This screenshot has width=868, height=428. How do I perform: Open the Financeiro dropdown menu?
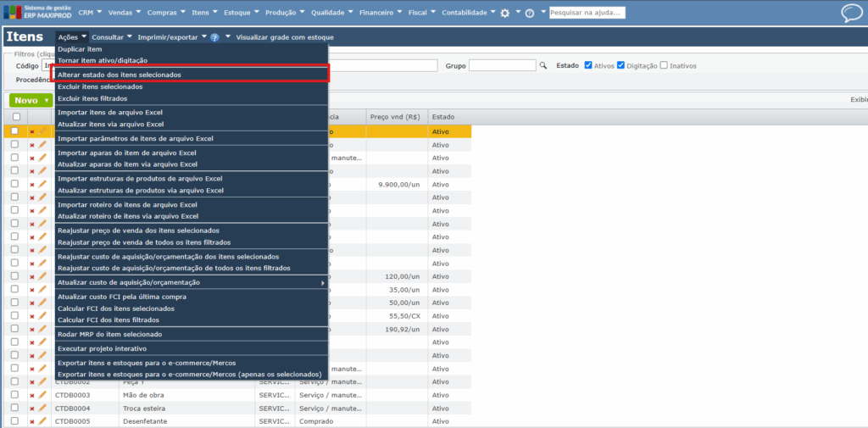[x=381, y=12]
